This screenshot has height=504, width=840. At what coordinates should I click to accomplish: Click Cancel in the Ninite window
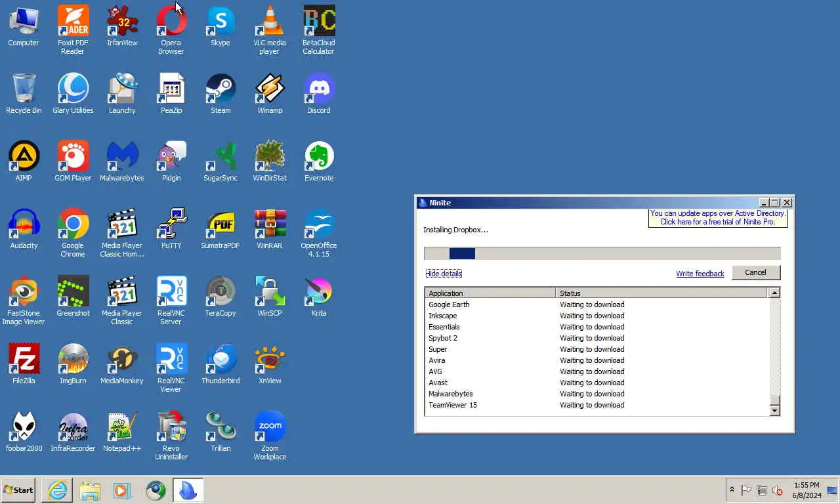pos(755,272)
